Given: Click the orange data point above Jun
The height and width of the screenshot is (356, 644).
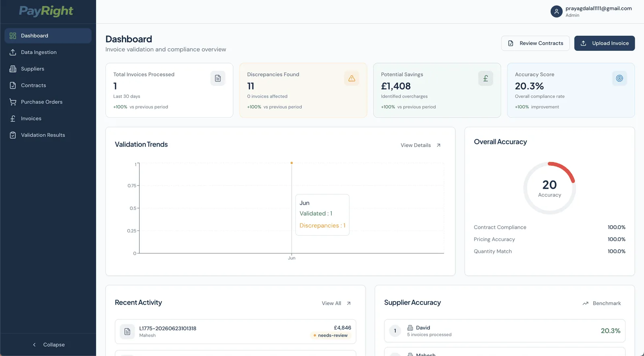Looking at the screenshot, I should pos(291,163).
